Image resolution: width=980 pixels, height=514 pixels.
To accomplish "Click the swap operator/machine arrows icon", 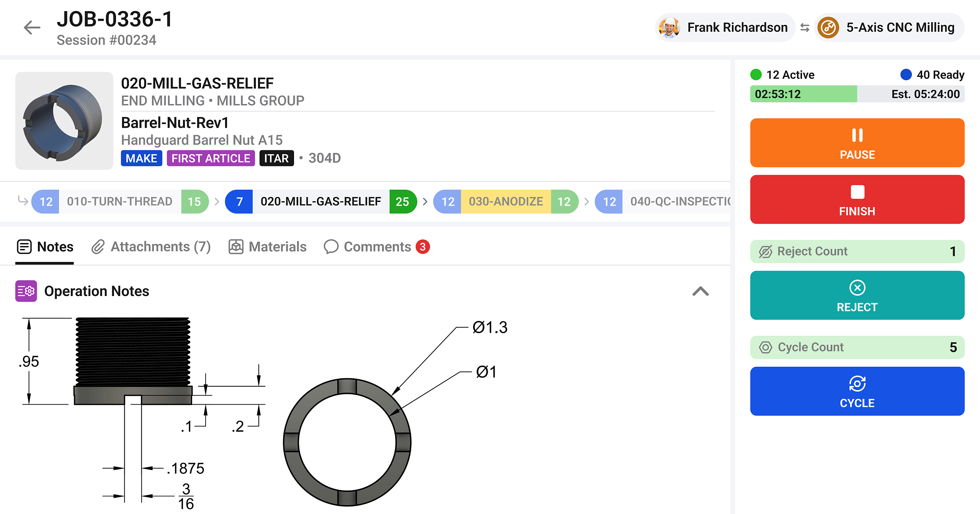I will [x=805, y=28].
